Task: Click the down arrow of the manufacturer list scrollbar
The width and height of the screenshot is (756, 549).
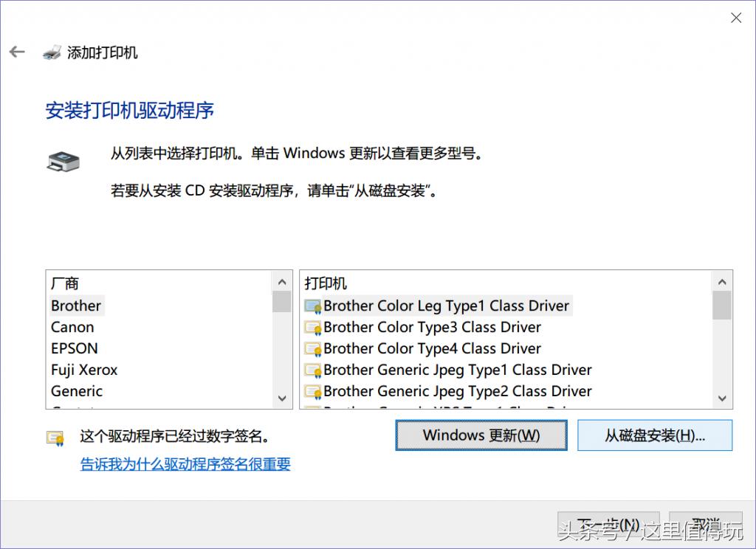Action: (x=282, y=398)
